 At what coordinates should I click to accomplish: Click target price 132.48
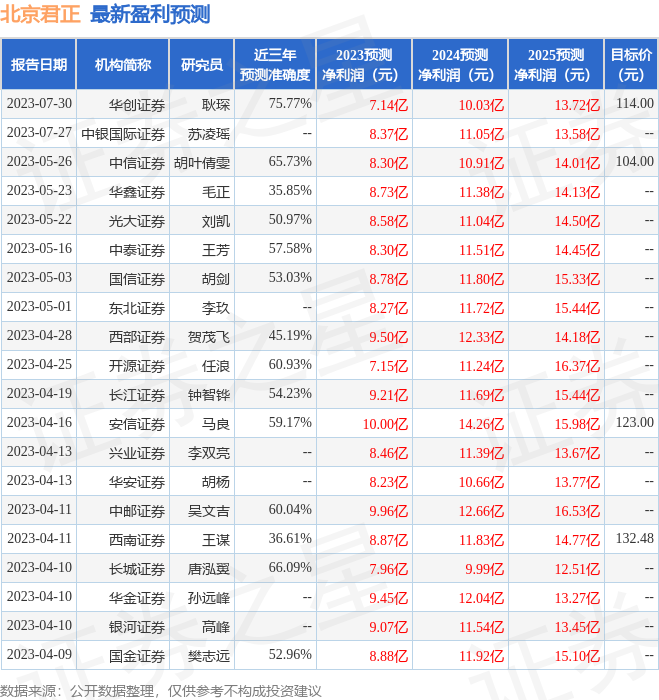pos(634,539)
